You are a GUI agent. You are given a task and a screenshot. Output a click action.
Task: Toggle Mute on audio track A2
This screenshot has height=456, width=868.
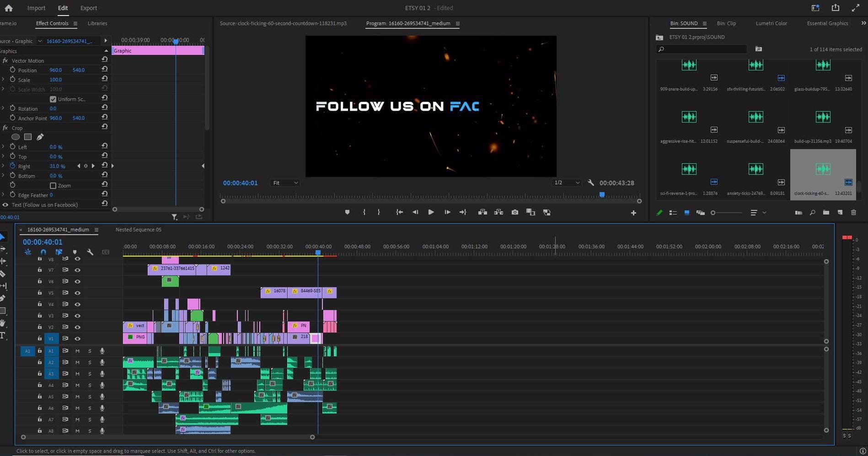pyautogui.click(x=77, y=362)
